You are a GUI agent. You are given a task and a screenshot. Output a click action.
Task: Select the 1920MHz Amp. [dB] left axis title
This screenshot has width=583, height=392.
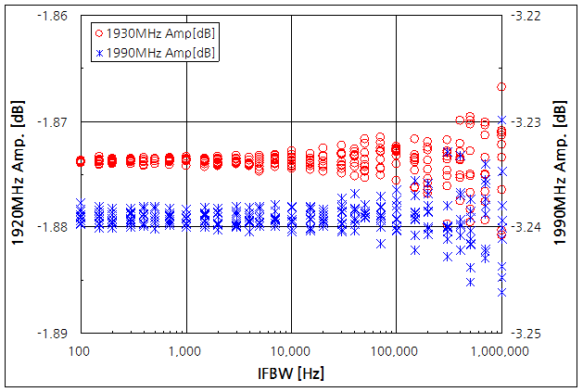(17, 174)
